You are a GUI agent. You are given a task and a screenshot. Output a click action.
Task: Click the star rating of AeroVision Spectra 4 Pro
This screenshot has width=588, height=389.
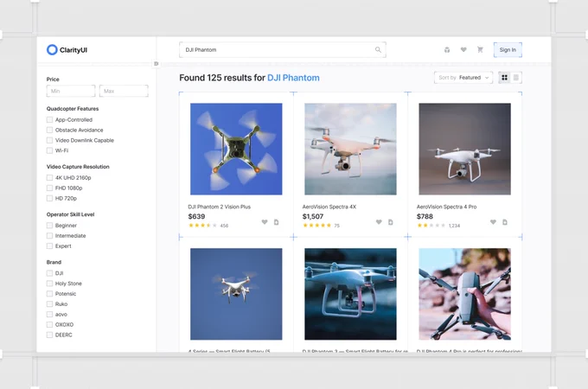tap(431, 226)
